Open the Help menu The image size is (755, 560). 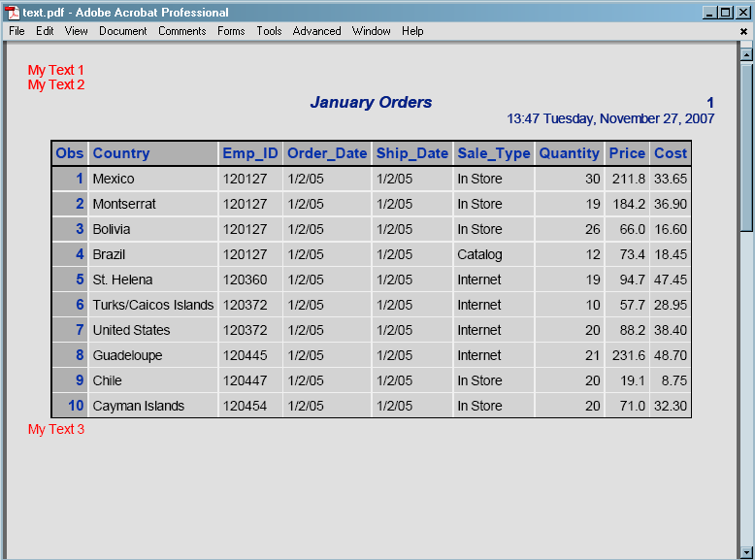tap(412, 31)
